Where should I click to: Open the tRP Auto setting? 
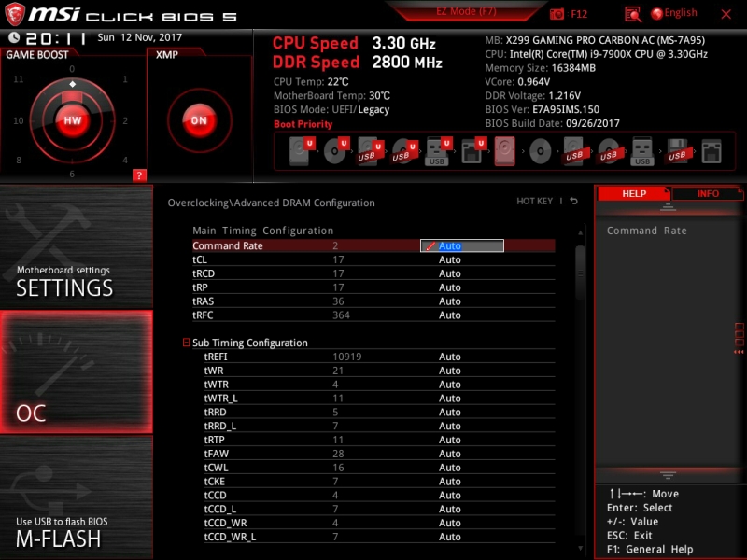[x=449, y=287]
